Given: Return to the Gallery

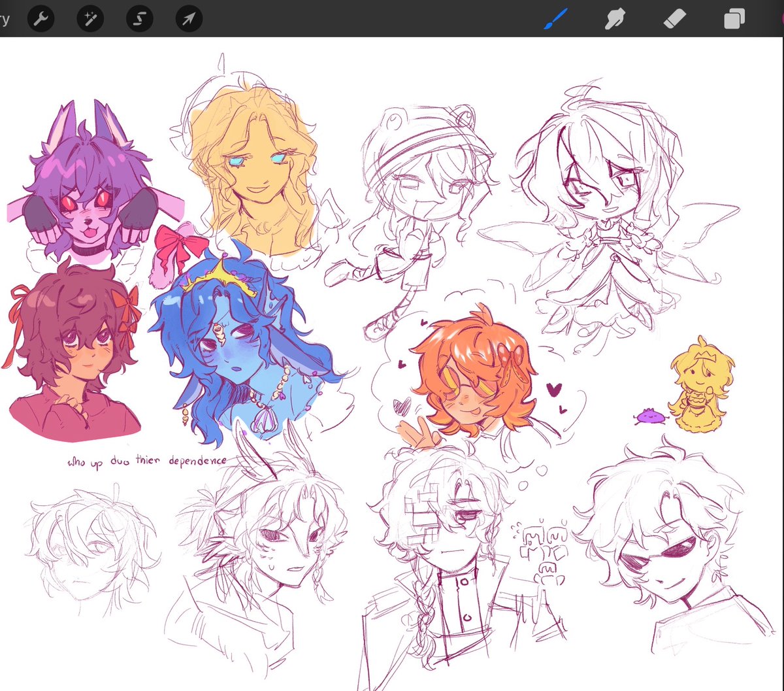Looking at the screenshot, I should (x=4, y=19).
